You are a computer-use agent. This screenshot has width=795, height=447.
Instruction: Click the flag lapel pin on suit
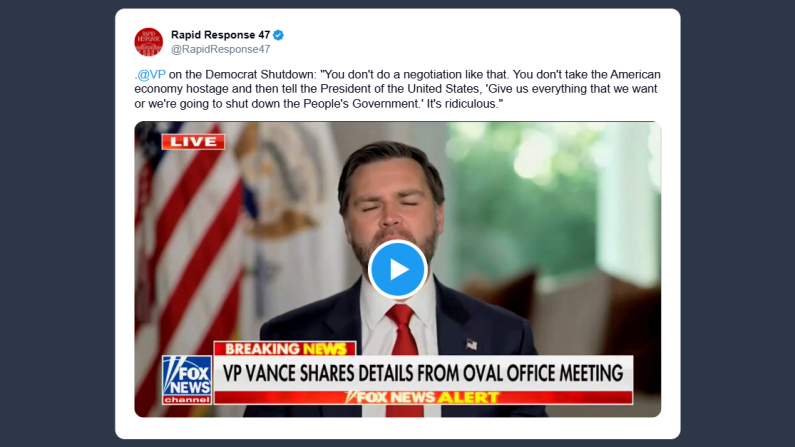pos(471,344)
